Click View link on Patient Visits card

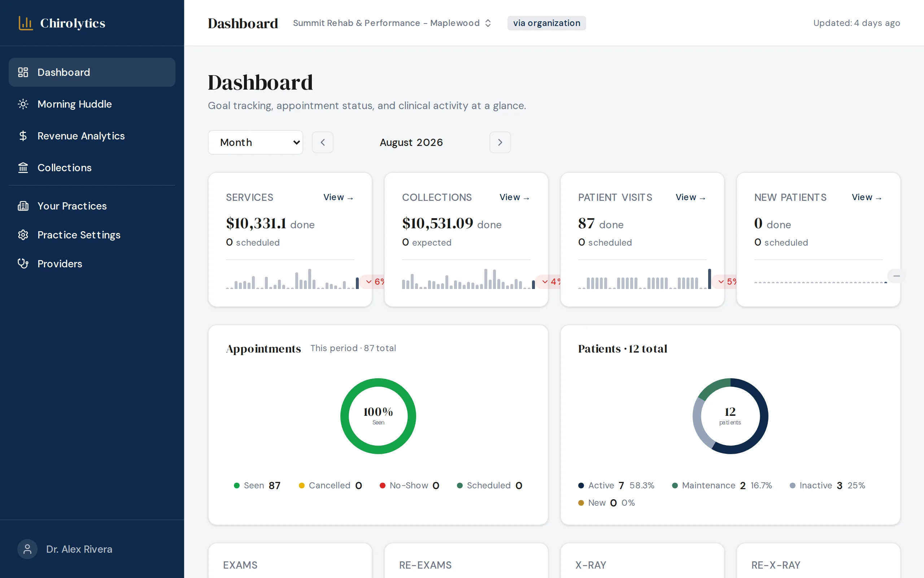coord(691,197)
